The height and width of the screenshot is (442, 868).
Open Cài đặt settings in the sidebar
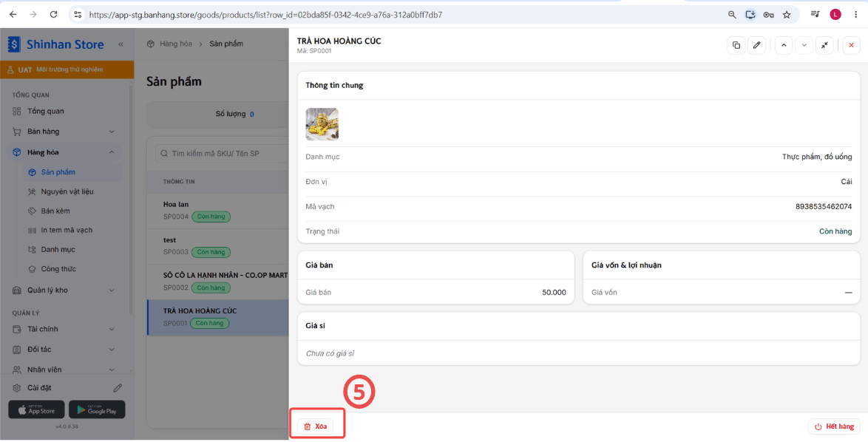tap(38, 388)
